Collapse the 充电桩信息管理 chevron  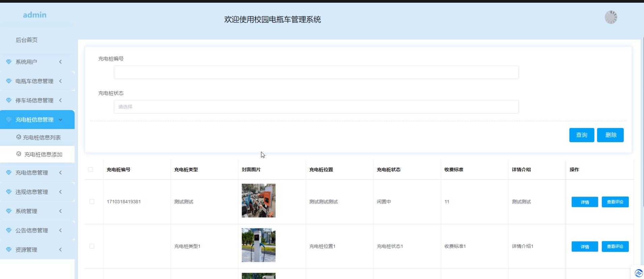pos(61,120)
